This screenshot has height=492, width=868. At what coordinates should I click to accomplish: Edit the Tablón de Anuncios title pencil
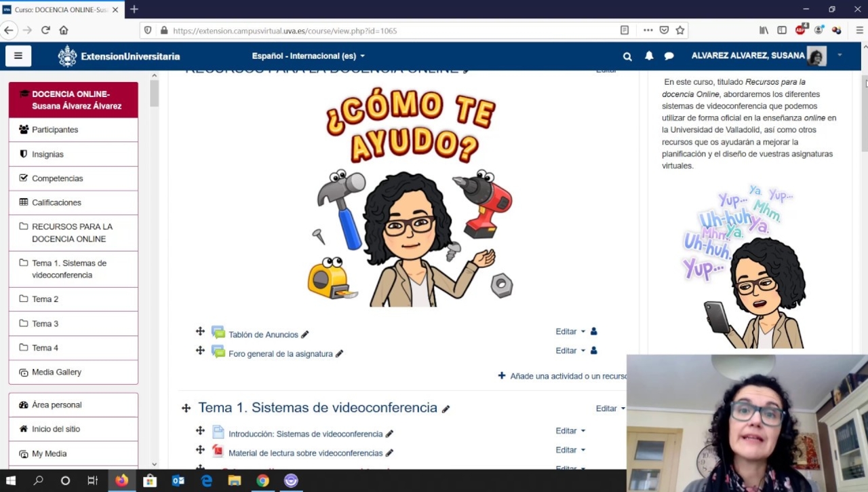305,335
